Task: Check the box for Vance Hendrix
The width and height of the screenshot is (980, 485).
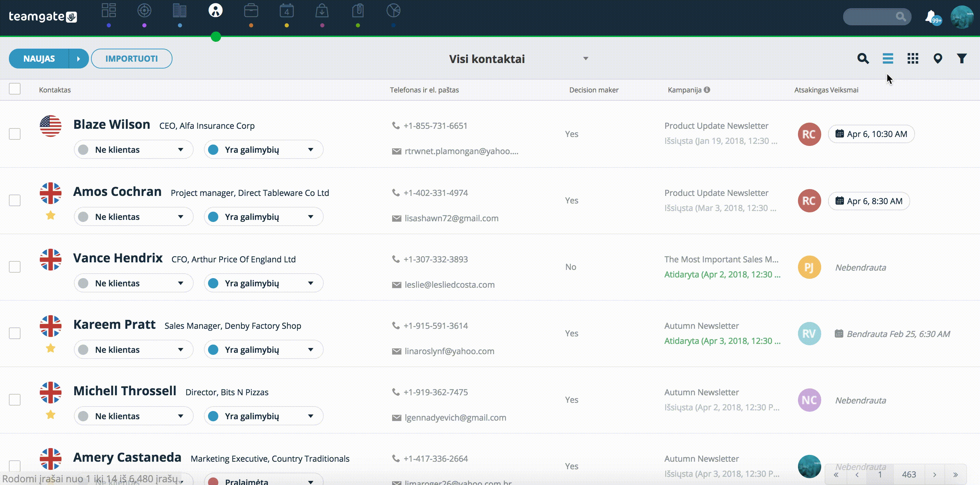Action: pyautogui.click(x=15, y=267)
